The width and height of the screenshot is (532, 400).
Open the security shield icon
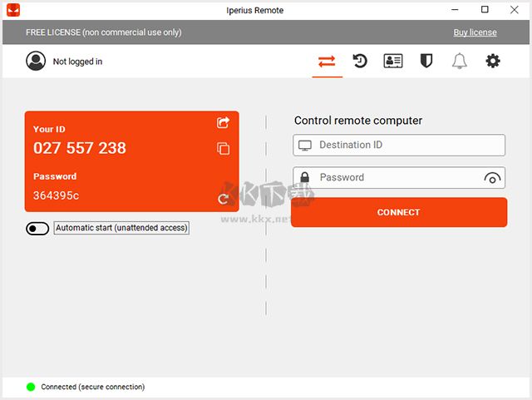tap(426, 61)
